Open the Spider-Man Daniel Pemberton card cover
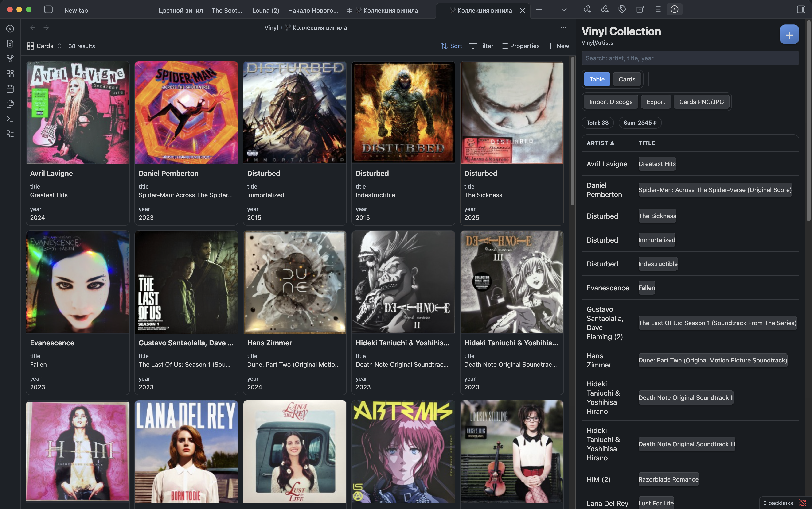812x509 pixels. click(186, 113)
